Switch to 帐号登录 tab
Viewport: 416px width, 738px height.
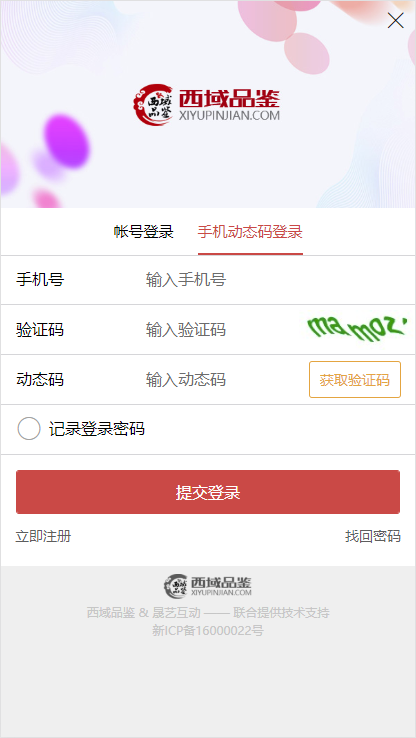pos(144,232)
